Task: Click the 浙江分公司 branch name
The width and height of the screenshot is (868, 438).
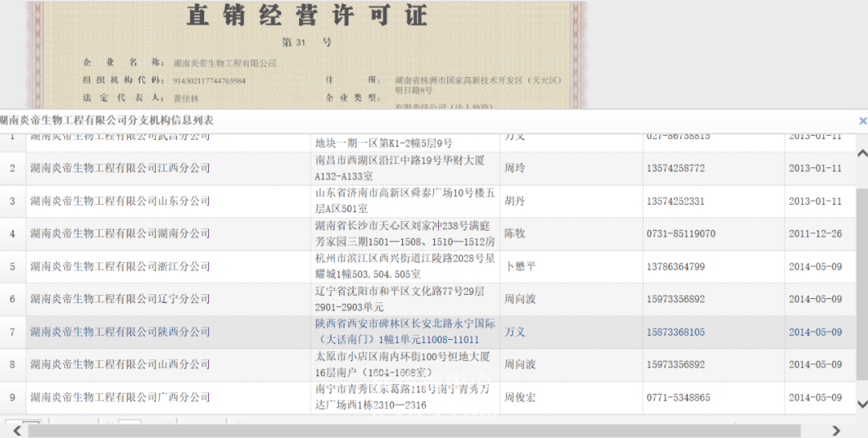Action: tap(120, 267)
